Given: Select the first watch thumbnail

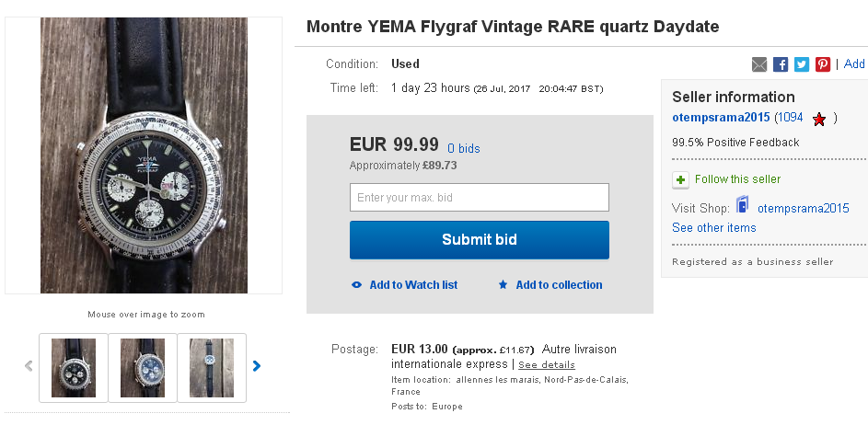Looking at the screenshot, I should tap(74, 367).
